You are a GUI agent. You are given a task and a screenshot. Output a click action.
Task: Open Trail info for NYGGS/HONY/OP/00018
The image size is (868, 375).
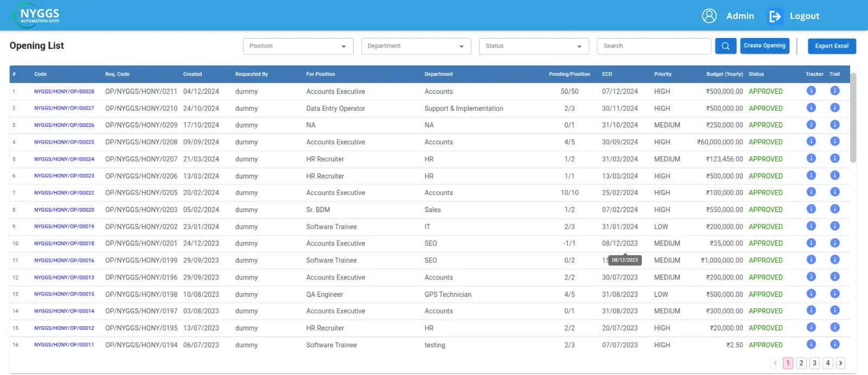pos(834,243)
